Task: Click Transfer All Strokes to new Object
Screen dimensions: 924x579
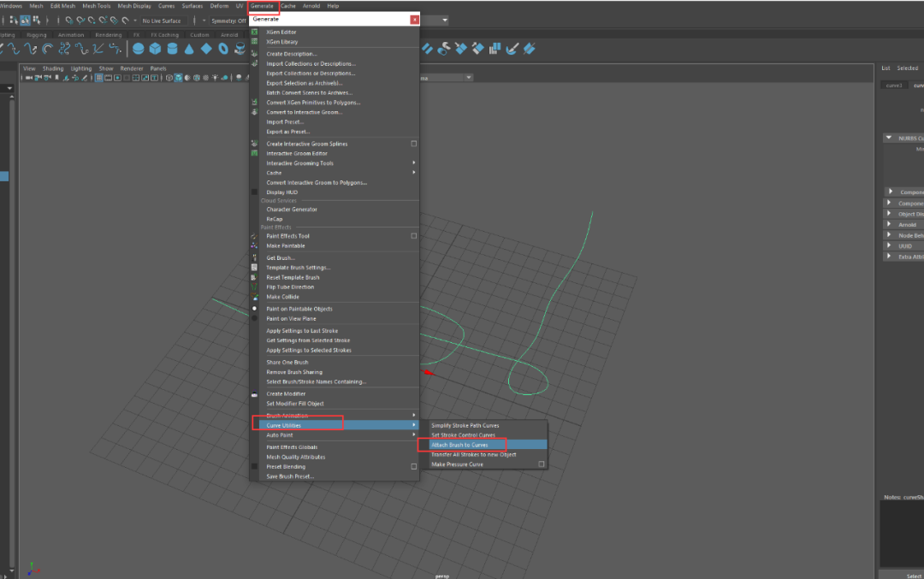Action: point(473,454)
